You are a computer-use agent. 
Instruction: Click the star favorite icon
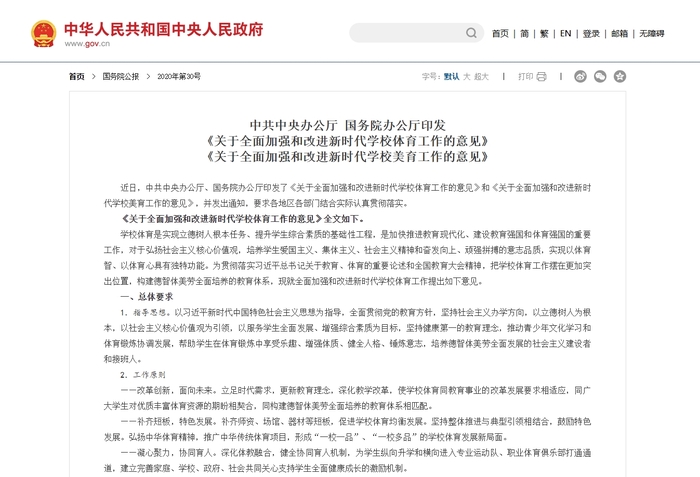pos(620,77)
